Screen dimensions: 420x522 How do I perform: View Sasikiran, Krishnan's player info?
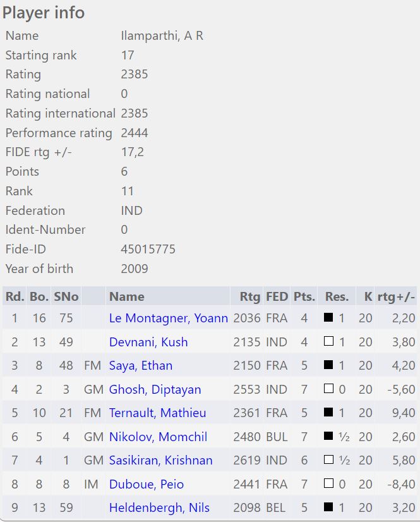pos(160,460)
